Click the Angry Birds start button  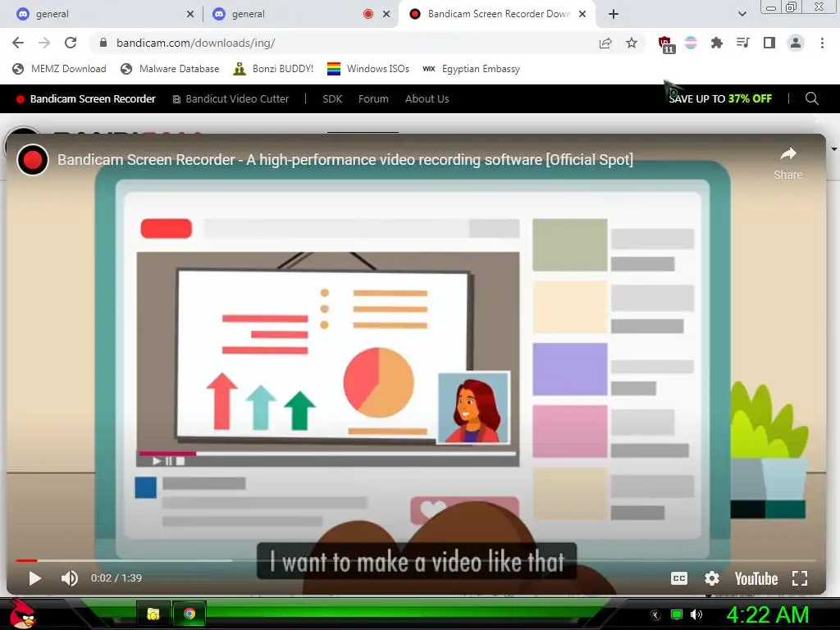pyautogui.click(x=21, y=614)
